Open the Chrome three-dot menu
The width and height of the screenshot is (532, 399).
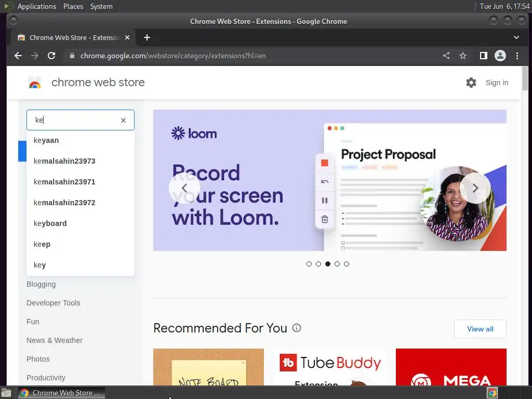pyautogui.click(x=517, y=56)
